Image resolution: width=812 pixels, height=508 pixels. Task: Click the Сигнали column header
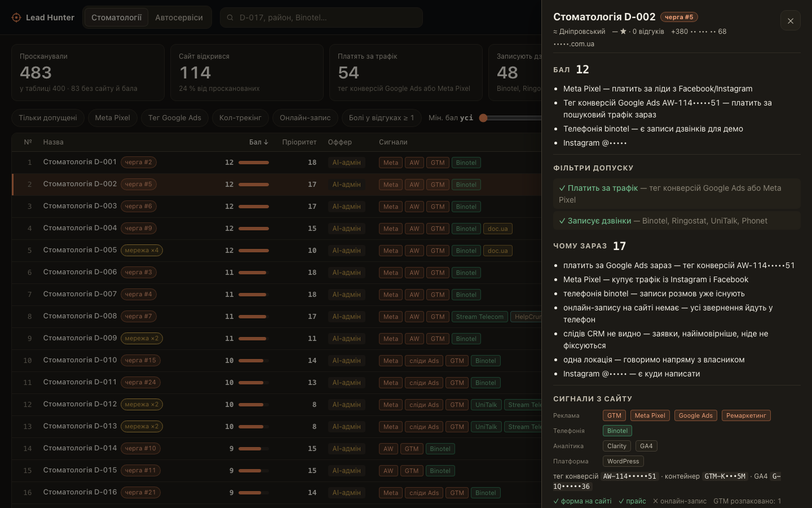coord(393,142)
